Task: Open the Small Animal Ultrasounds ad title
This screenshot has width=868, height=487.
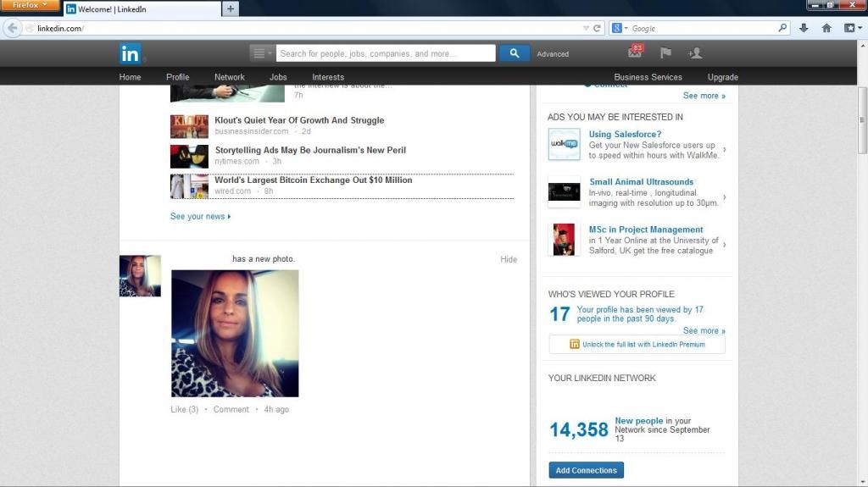Action: click(x=641, y=181)
